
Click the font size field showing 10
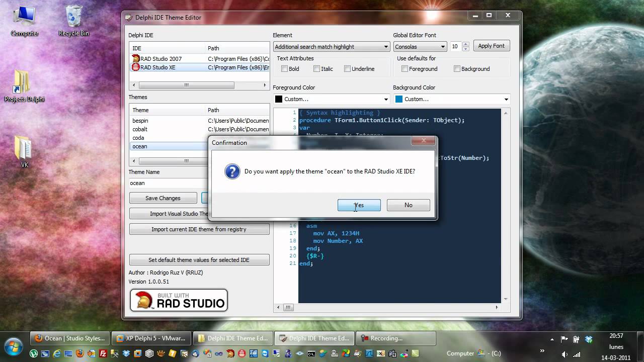point(455,46)
